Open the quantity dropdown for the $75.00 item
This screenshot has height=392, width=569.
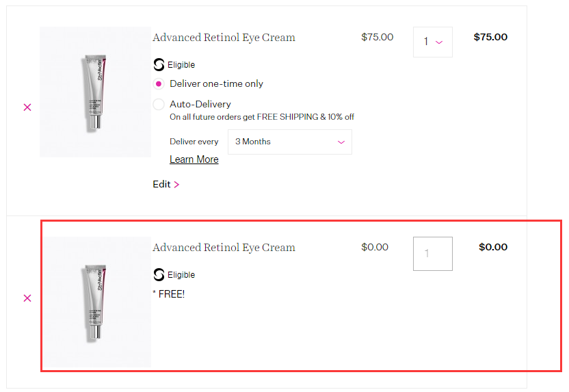point(432,42)
